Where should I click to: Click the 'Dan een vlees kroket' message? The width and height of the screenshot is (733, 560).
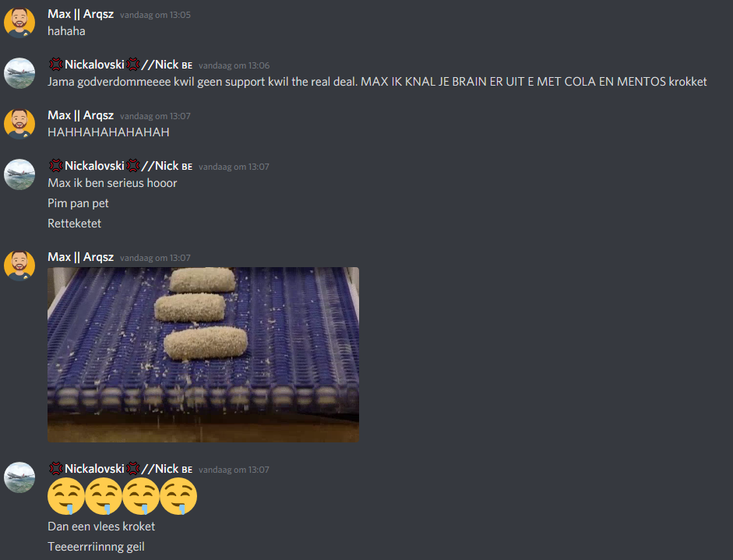coord(101,527)
